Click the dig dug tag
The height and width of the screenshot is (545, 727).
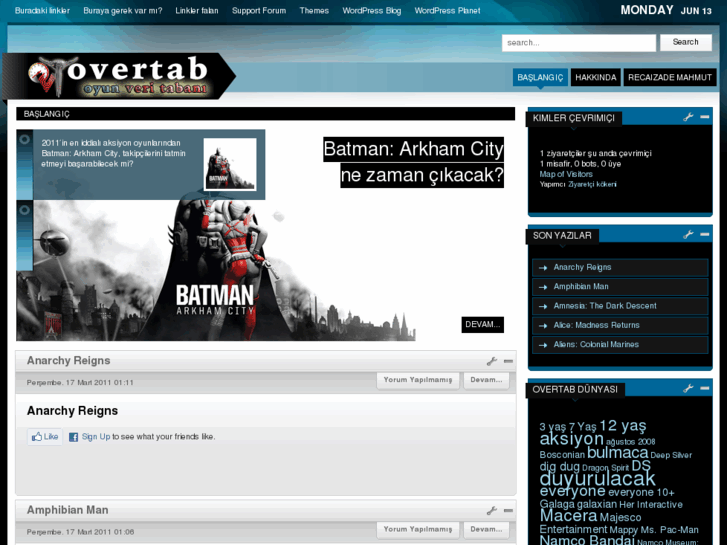559,467
